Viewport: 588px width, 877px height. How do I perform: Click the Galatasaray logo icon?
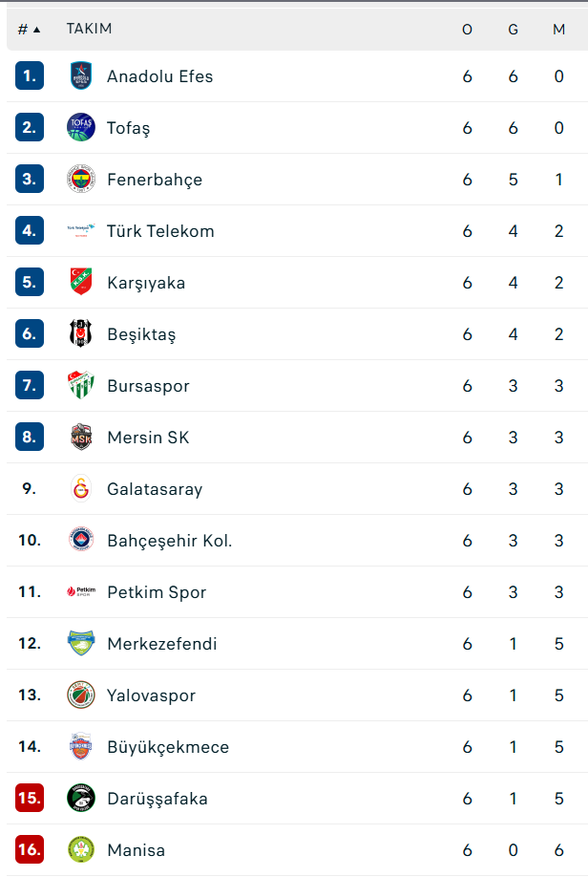(x=81, y=488)
